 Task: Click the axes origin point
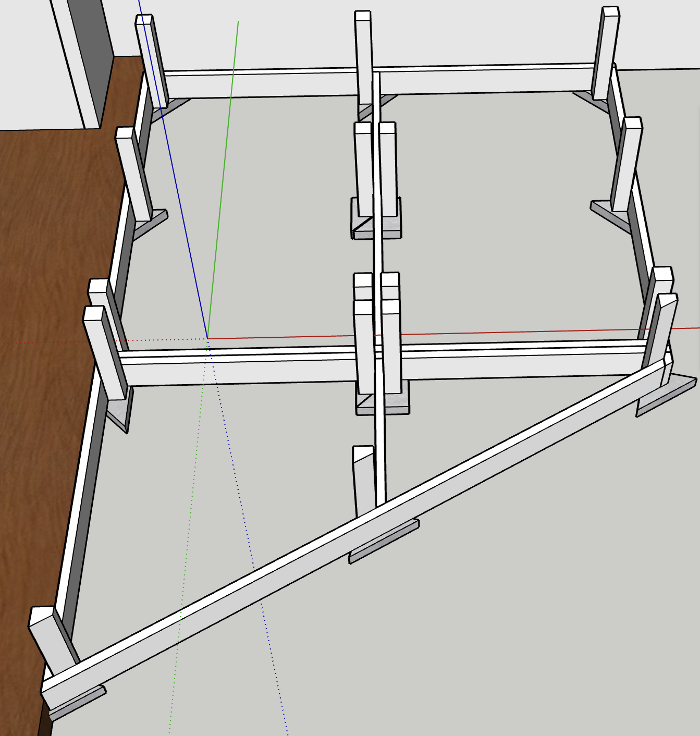208,339
